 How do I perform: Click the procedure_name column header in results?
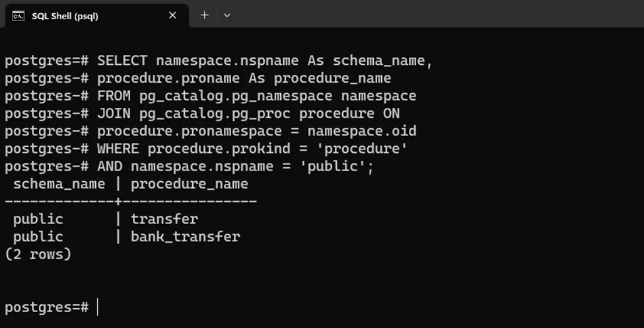tap(189, 184)
